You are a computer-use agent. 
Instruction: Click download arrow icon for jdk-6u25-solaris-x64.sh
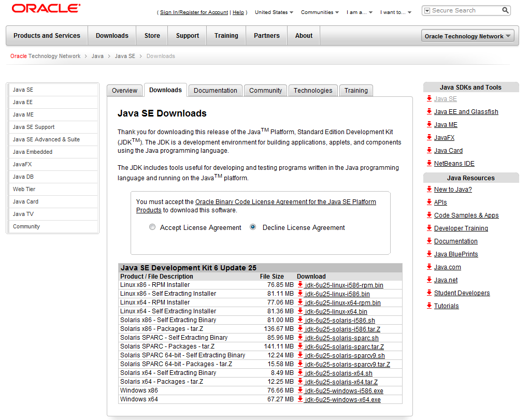300,372
